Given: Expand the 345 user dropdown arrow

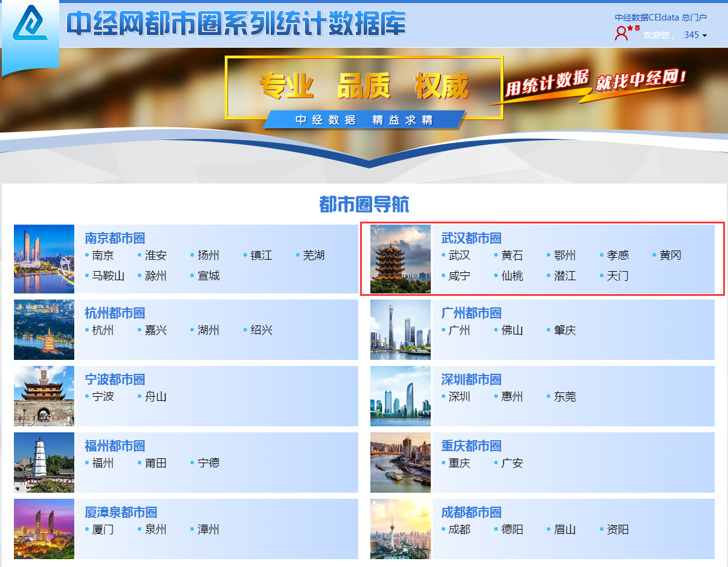Looking at the screenshot, I should tap(704, 36).
